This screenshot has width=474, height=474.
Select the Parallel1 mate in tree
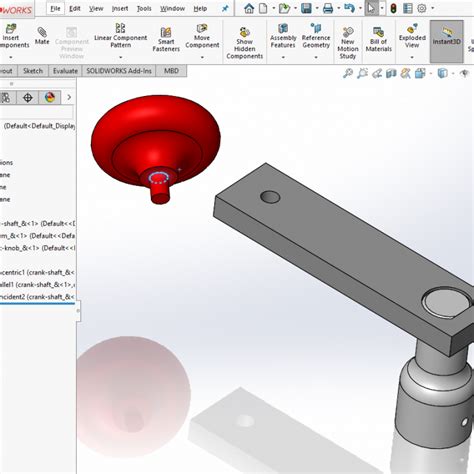[x=38, y=285]
